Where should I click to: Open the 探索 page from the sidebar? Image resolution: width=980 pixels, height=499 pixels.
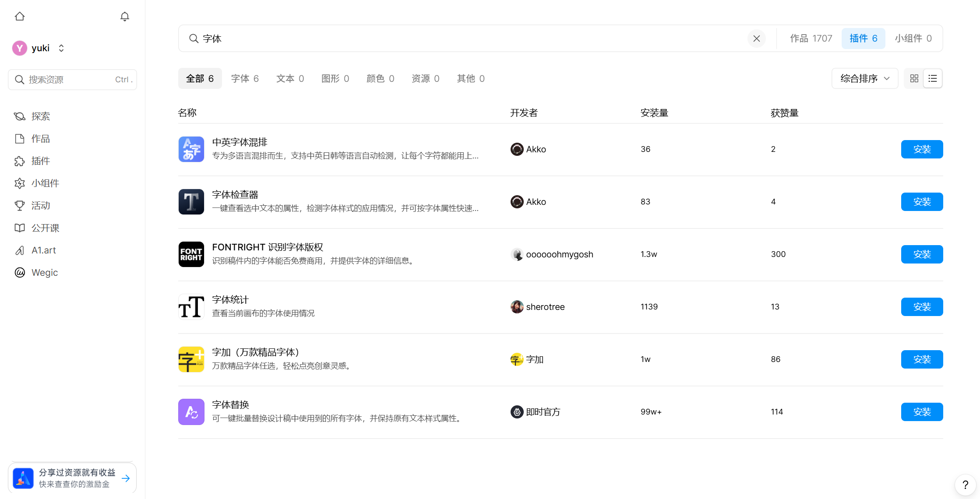click(40, 116)
